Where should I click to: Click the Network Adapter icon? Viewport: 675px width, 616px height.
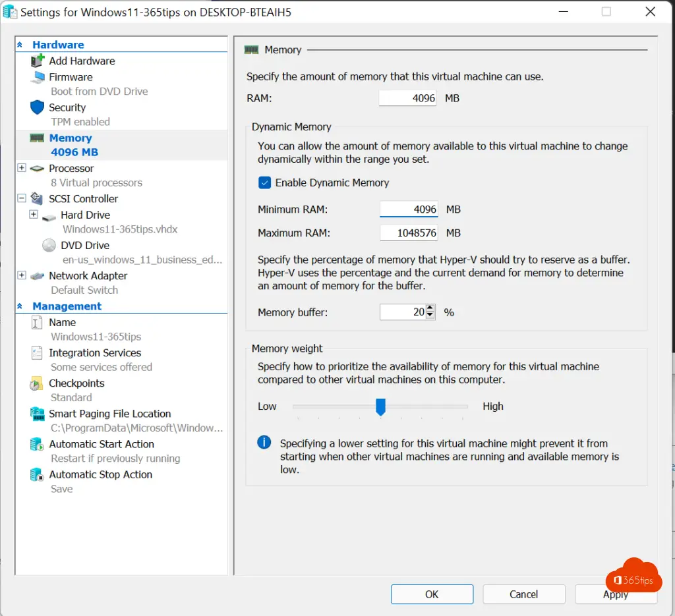[37, 276]
